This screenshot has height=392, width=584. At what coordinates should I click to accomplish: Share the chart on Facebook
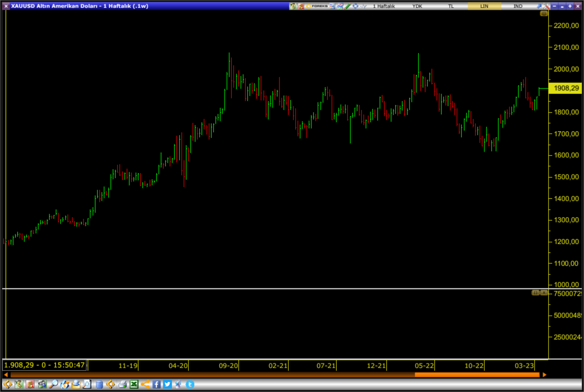(157, 384)
